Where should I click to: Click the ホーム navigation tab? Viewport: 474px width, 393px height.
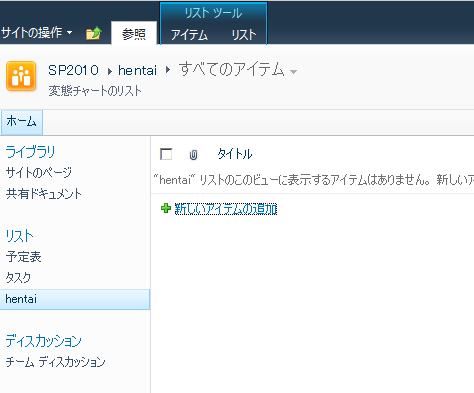coord(21,122)
